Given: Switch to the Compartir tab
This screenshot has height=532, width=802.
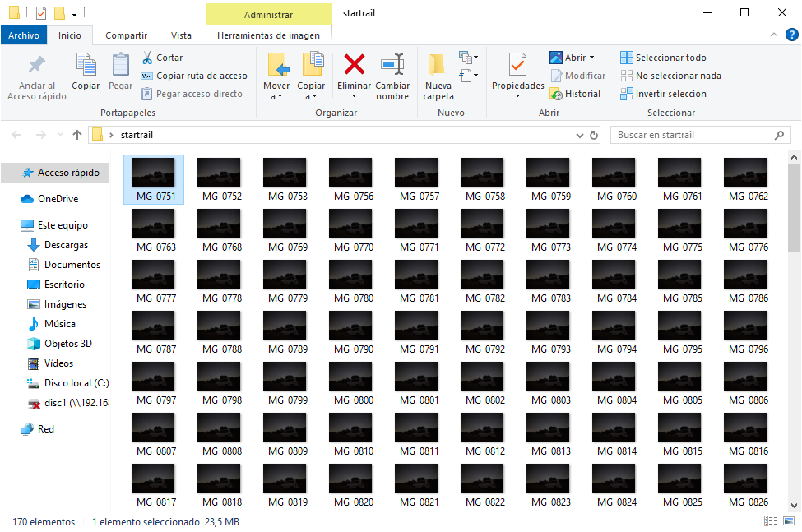Looking at the screenshot, I should [126, 35].
